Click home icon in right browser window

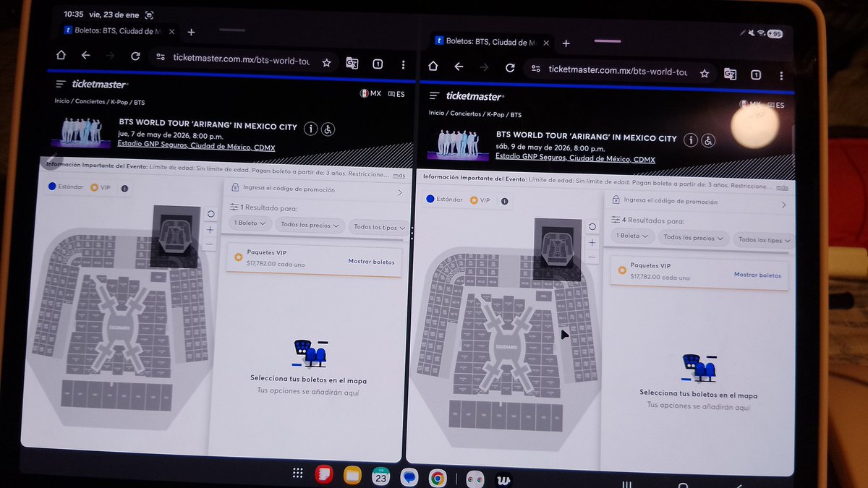click(x=433, y=66)
